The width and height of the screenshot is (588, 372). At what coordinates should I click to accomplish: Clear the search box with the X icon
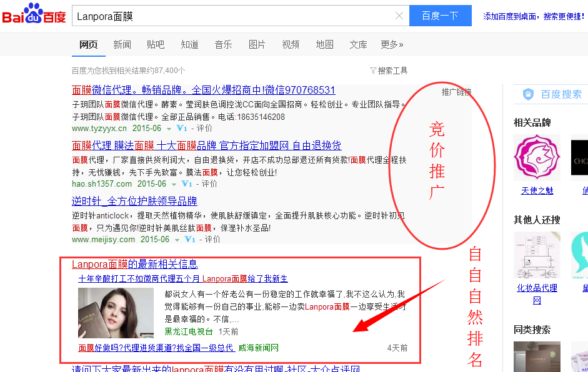click(399, 16)
